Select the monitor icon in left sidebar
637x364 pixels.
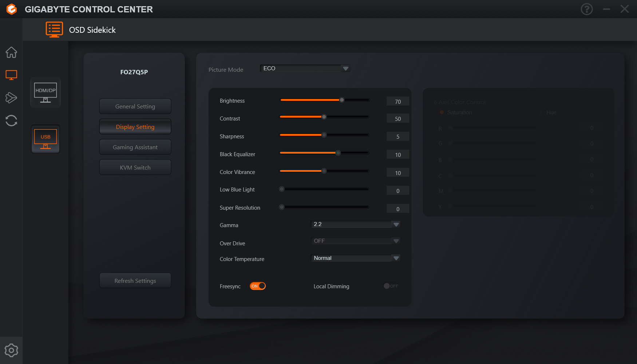pos(11,75)
